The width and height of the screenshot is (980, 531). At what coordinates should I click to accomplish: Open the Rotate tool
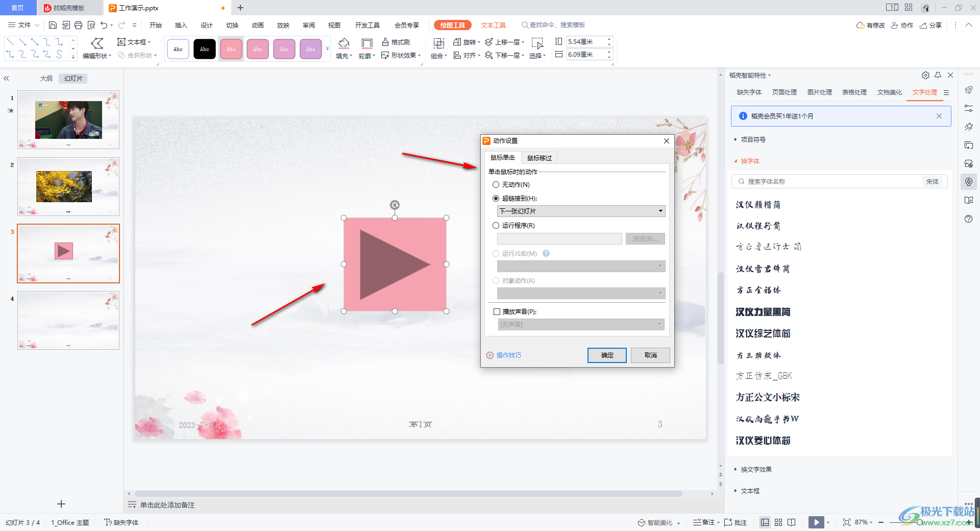(467, 42)
